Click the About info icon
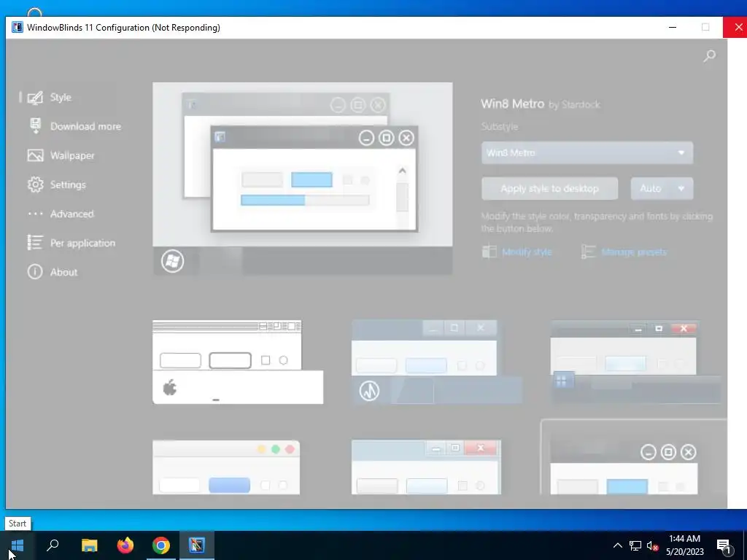 coord(35,272)
